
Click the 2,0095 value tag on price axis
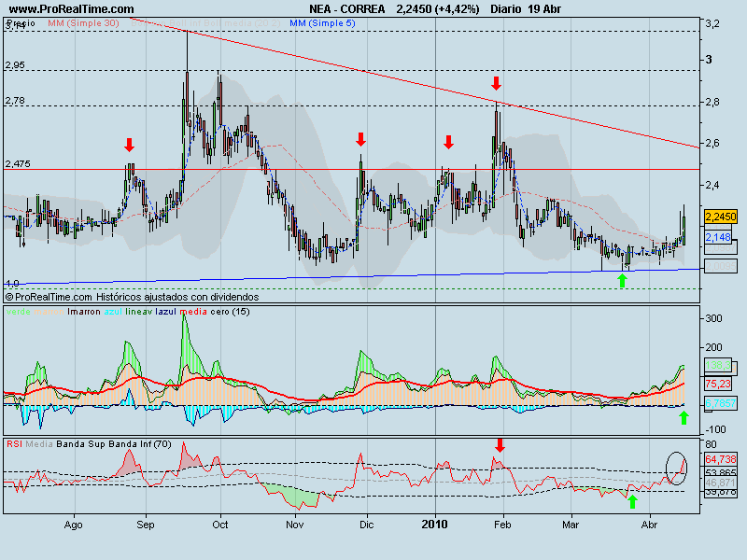(721, 266)
